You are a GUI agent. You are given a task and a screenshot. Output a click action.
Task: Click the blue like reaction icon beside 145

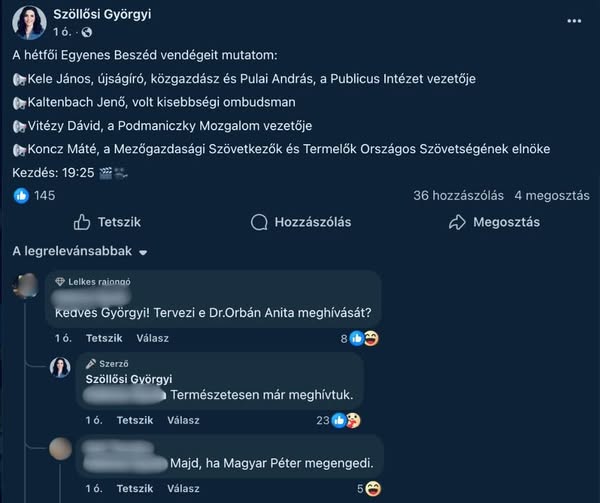[x=21, y=196]
